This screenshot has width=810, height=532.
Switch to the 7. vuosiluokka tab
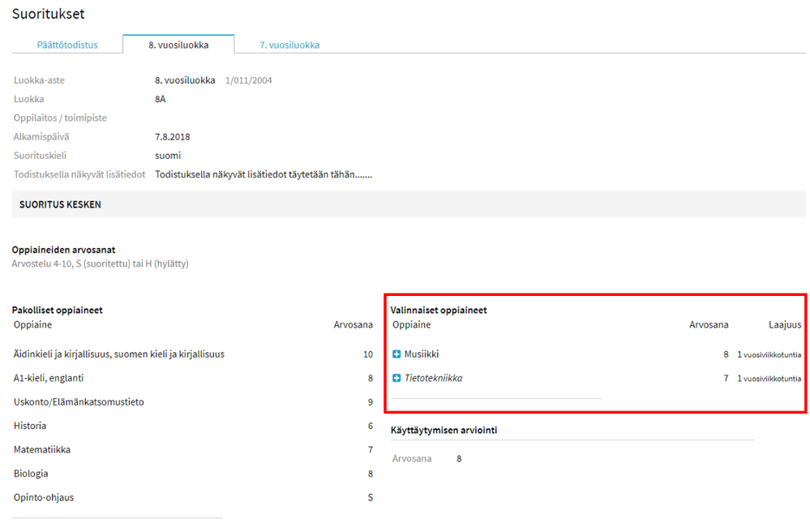[289, 45]
